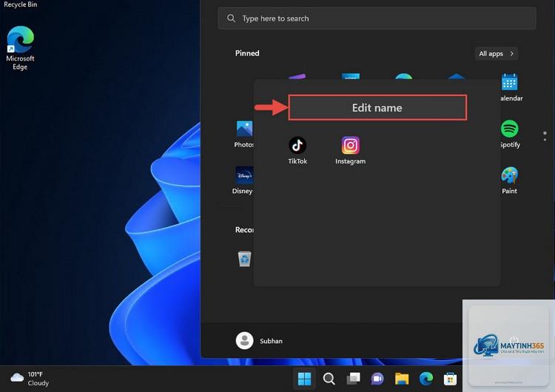Click the Edit name folder title field
The image size is (555, 392).
[x=377, y=107]
